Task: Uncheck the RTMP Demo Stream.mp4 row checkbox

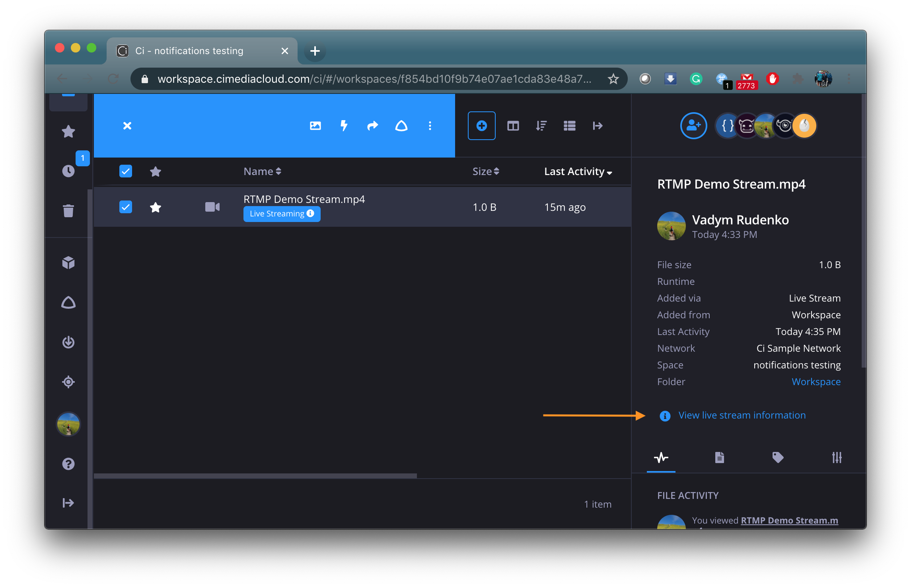Action: (126, 207)
